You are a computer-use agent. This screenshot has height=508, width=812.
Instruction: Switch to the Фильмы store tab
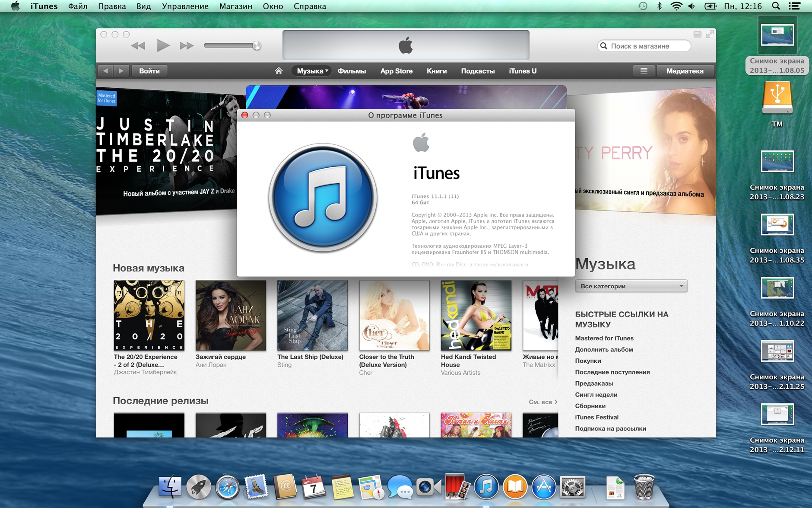tap(352, 71)
